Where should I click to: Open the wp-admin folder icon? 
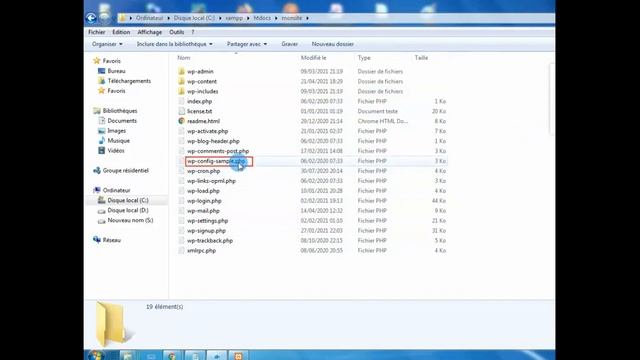(181, 71)
